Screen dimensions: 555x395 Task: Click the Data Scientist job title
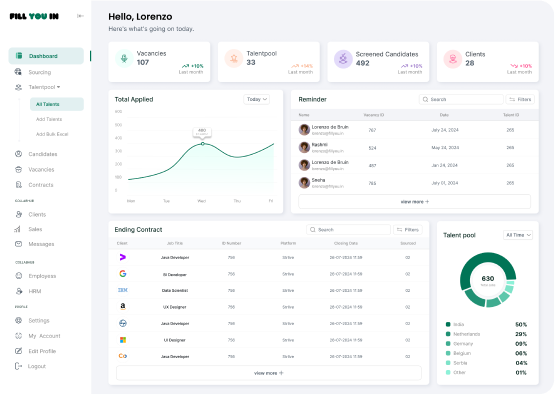click(175, 290)
